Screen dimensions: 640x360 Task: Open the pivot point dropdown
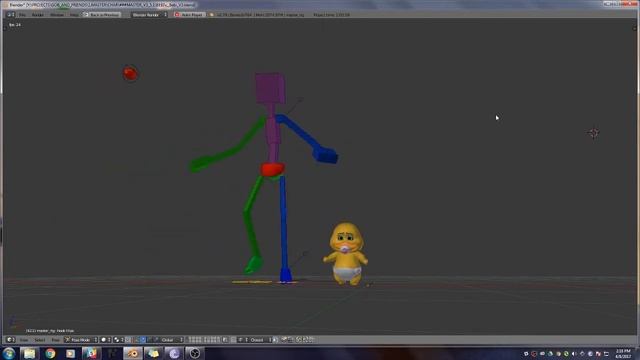(x=119, y=340)
